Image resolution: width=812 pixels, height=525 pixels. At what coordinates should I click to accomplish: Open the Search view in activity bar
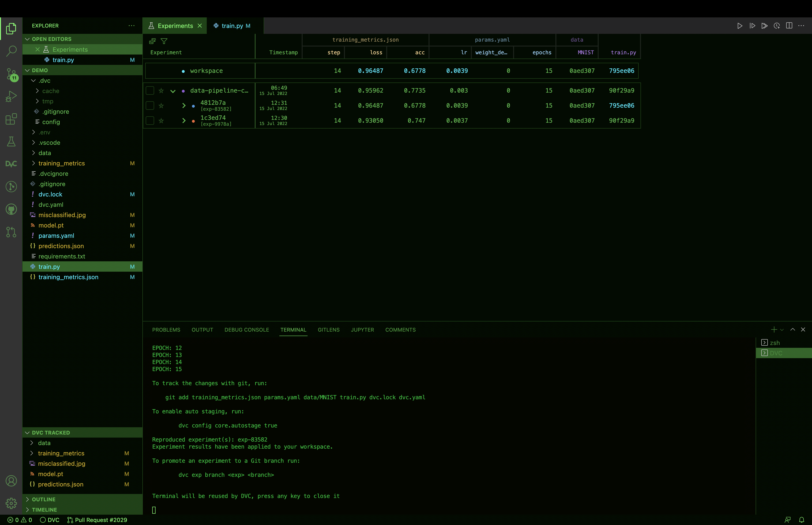click(11, 51)
